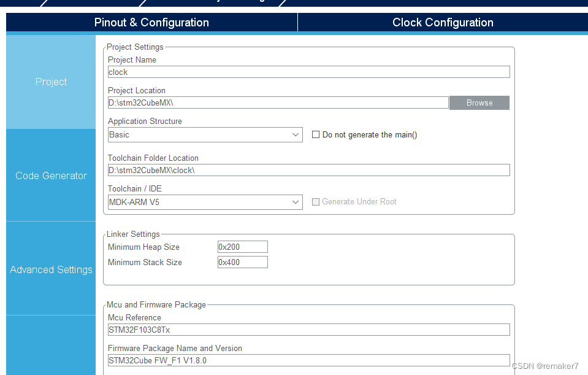Click the Minimum Stack Size label
This screenshot has width=588, height=375.
(x=145, y=263)
